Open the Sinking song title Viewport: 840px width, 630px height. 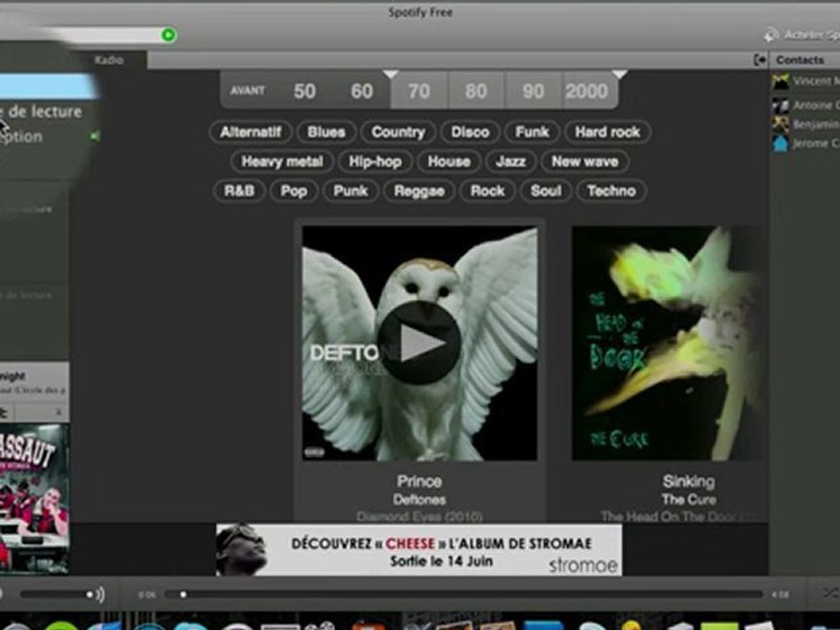[689, 481]
